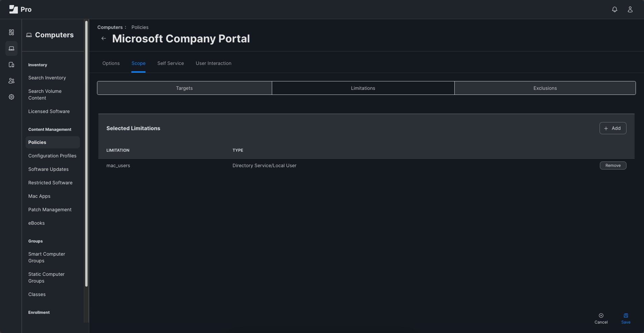Click the Policies breadcrumb link

point(140,27)
